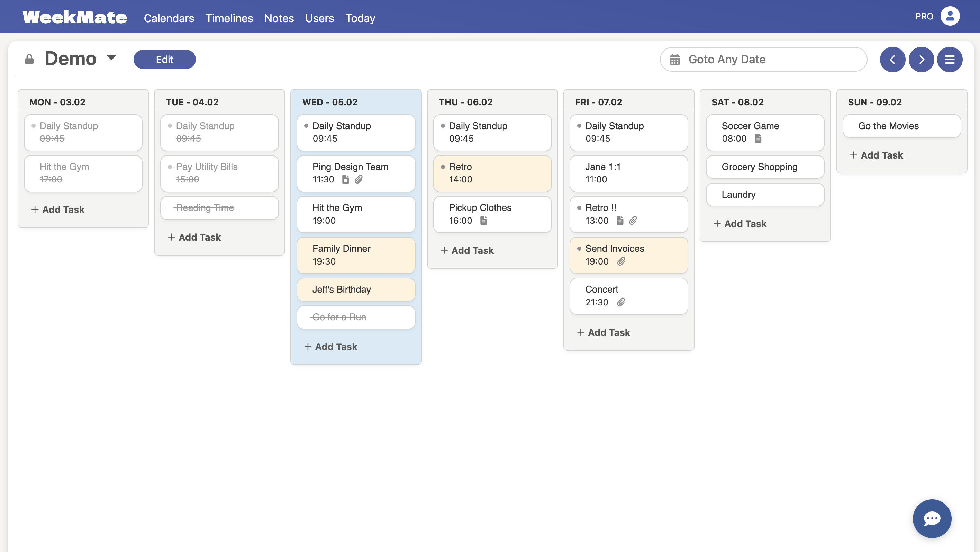The width and height of the screenshot is (980, 552).
Task: Open note icon on Ping Design Team
Action: coord(345,179)
